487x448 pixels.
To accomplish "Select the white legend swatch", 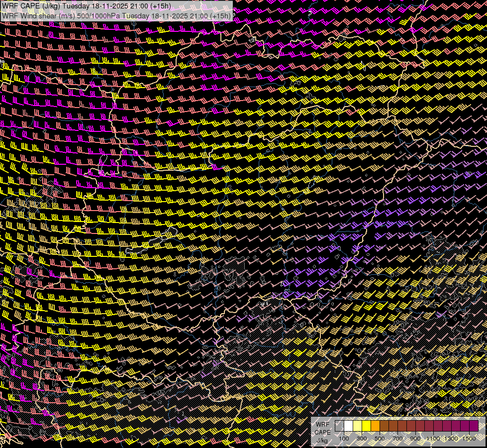I will coord(349,426).
